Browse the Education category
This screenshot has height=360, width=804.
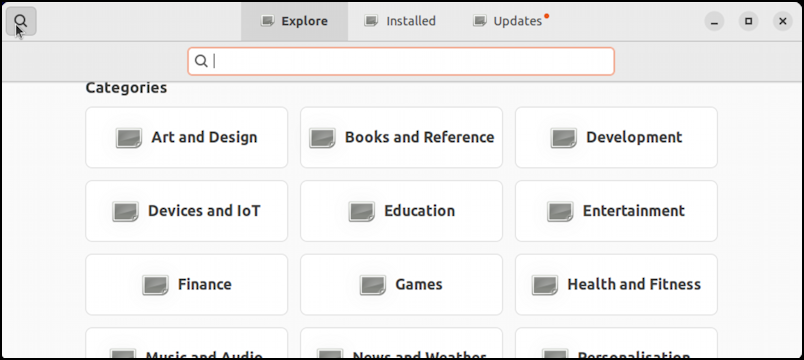(401, 211)
